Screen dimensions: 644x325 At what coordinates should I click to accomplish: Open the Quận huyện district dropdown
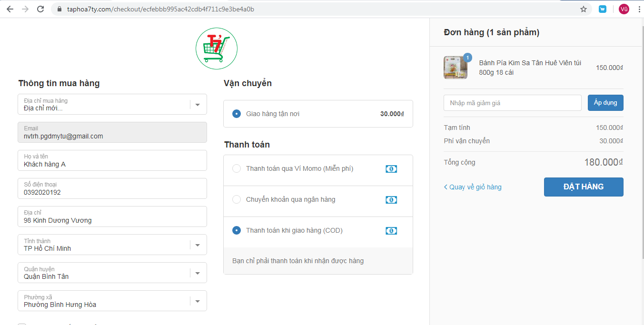198,273
